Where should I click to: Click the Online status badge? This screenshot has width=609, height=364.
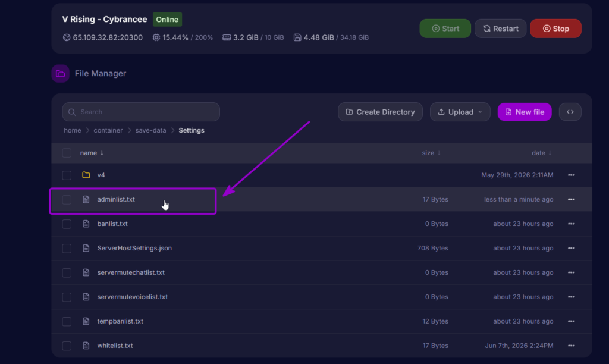167,20
